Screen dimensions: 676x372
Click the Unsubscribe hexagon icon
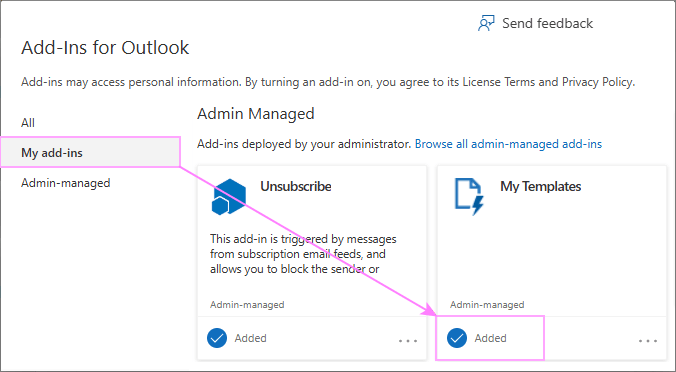point(228,197)
